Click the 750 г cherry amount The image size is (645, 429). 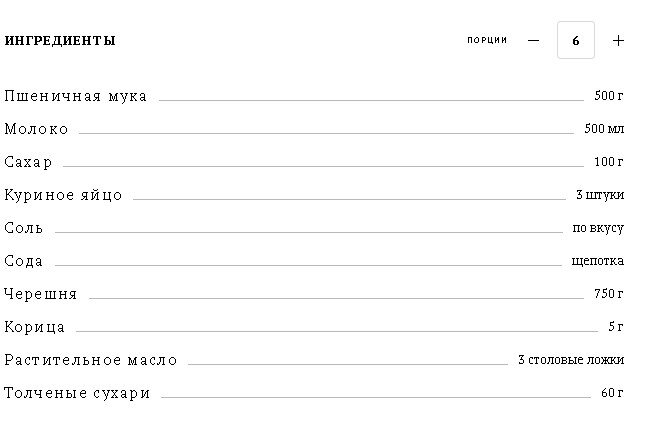pos(609,294)
